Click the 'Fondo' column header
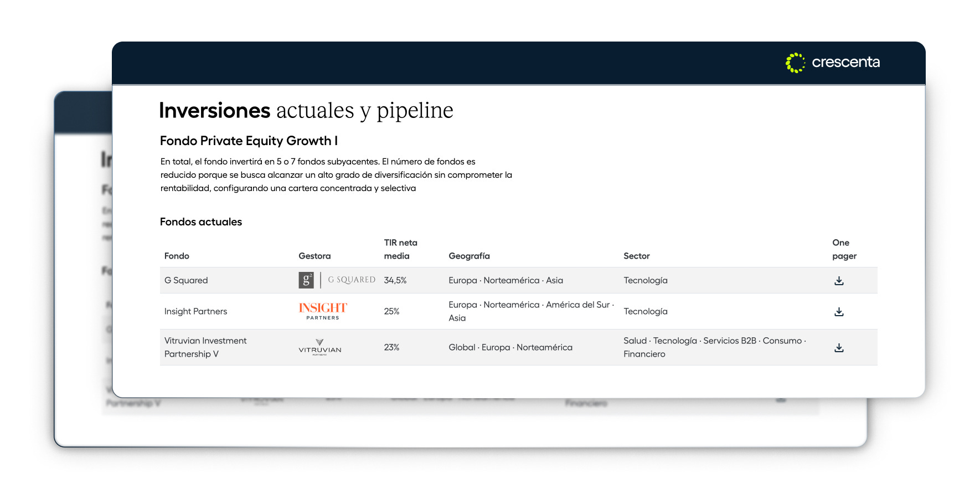This screenshot has height=489, width=980. tap(177, 256)
